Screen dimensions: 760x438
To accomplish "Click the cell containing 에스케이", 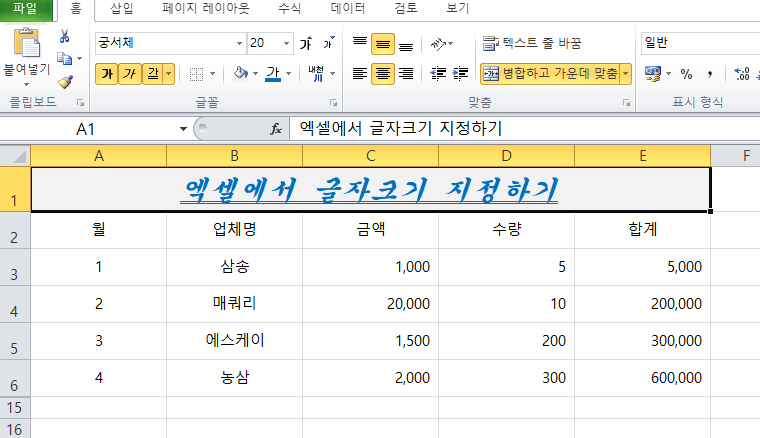I will pos(235,341).
